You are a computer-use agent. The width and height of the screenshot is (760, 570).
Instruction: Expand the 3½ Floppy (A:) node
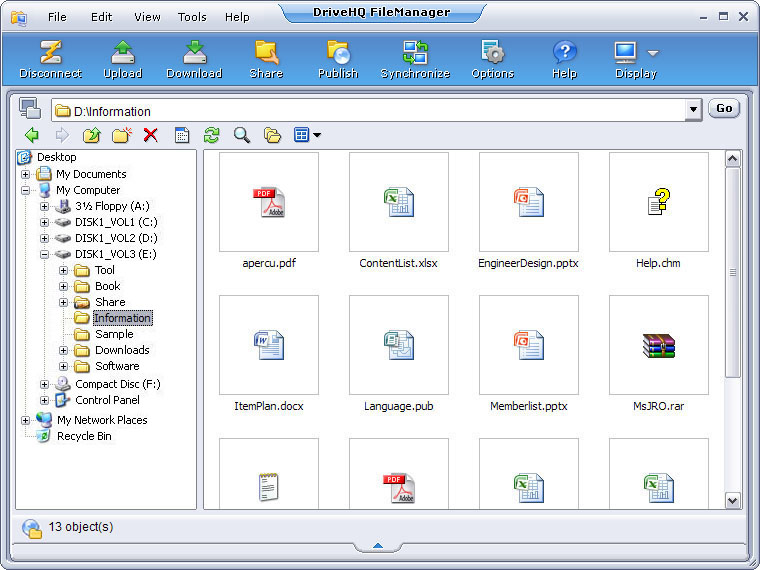point(44,206)
